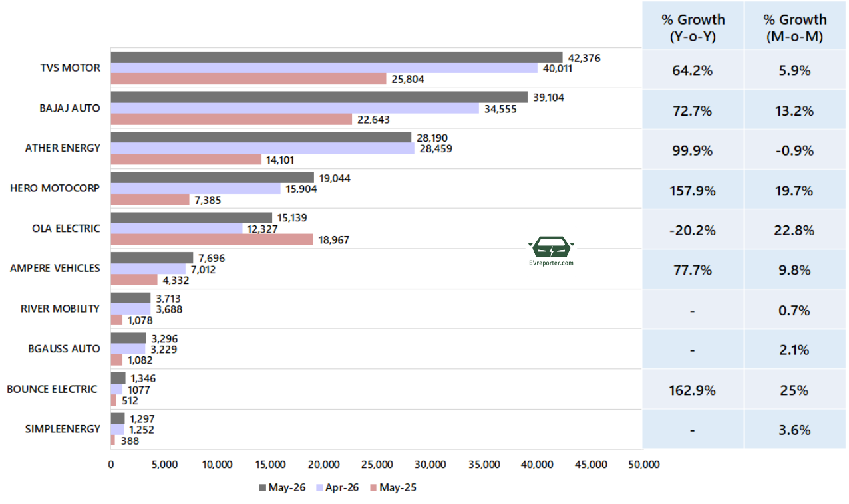Screen dimensions: 849x504
Task: Click the 77.7% Y-o-Y growth cell
Action: click(x=693, y=270)
